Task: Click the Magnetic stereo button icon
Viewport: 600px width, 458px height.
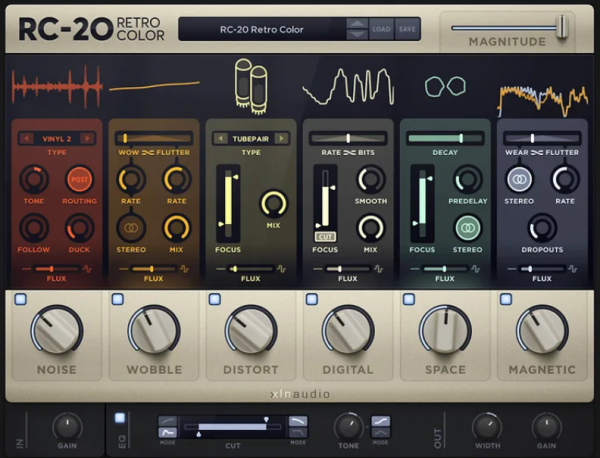Action: (x=518, y=179)
